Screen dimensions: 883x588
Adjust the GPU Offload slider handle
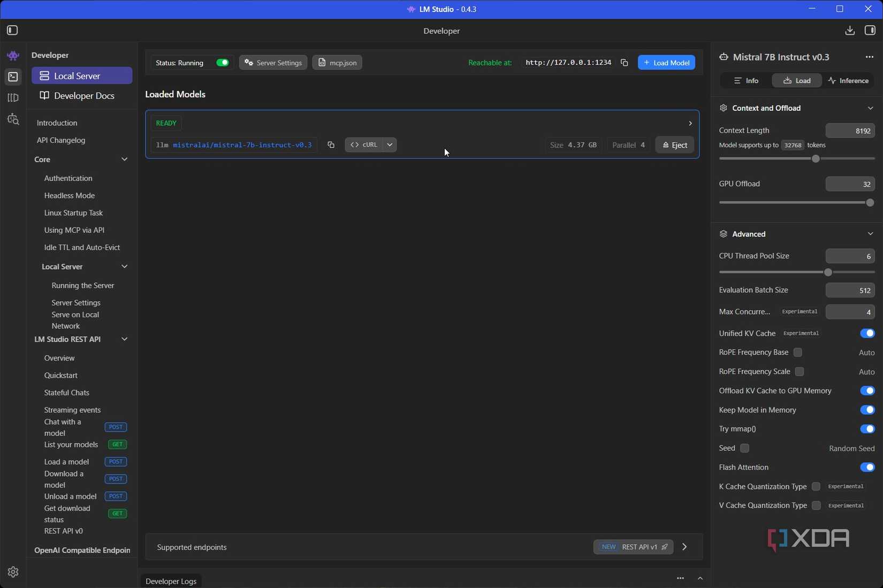click(x=870, y=203)
